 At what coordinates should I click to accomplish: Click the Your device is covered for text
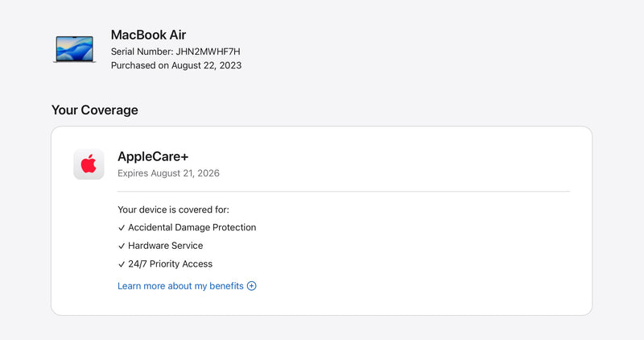coord(173,209)
